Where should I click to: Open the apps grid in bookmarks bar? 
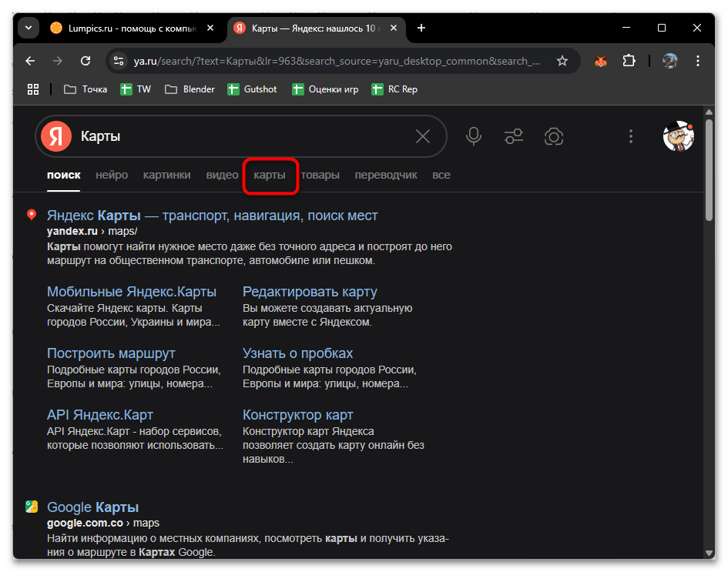33,89
